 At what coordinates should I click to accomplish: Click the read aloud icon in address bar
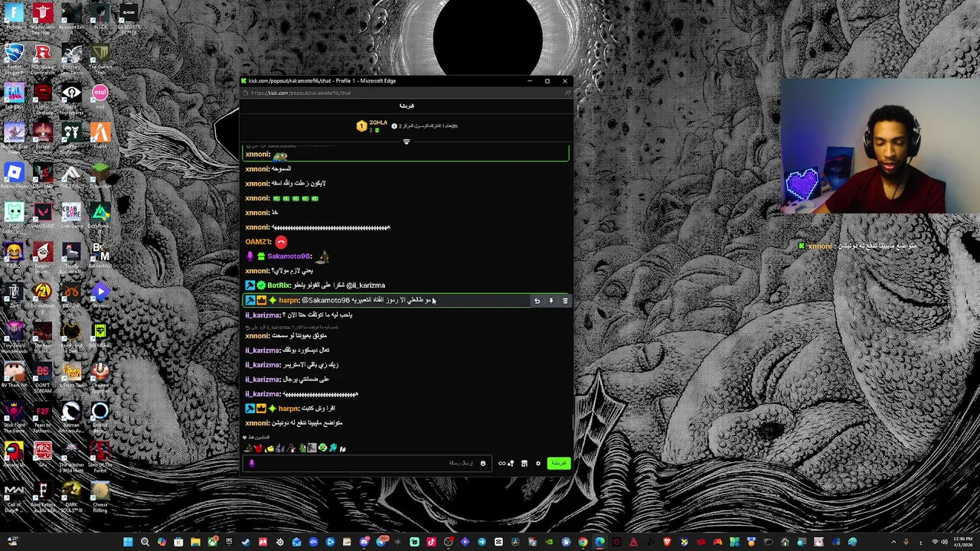[567, 93]
